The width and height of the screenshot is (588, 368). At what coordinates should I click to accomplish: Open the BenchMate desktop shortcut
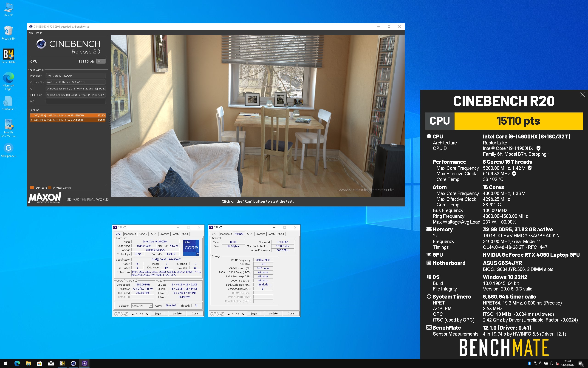tap(8, 56)
